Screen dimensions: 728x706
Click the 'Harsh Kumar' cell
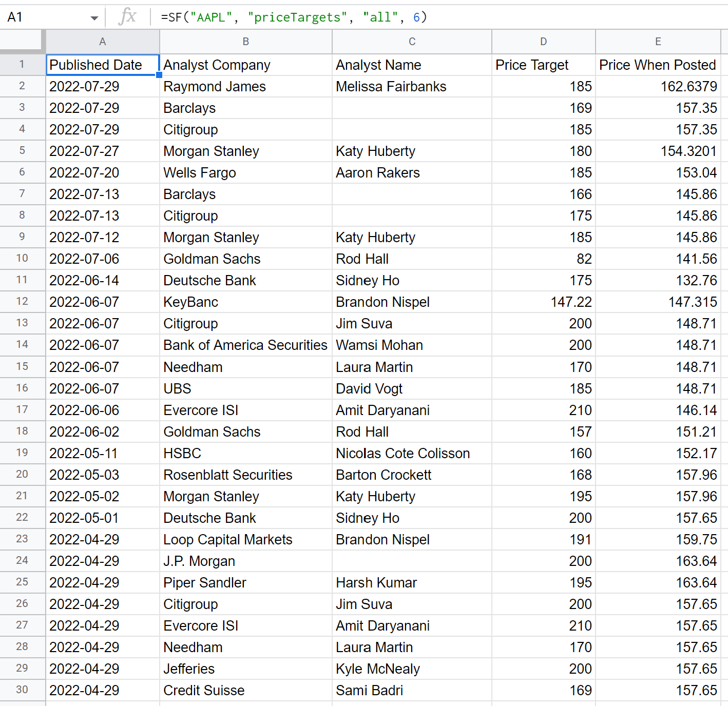(412, 583)
